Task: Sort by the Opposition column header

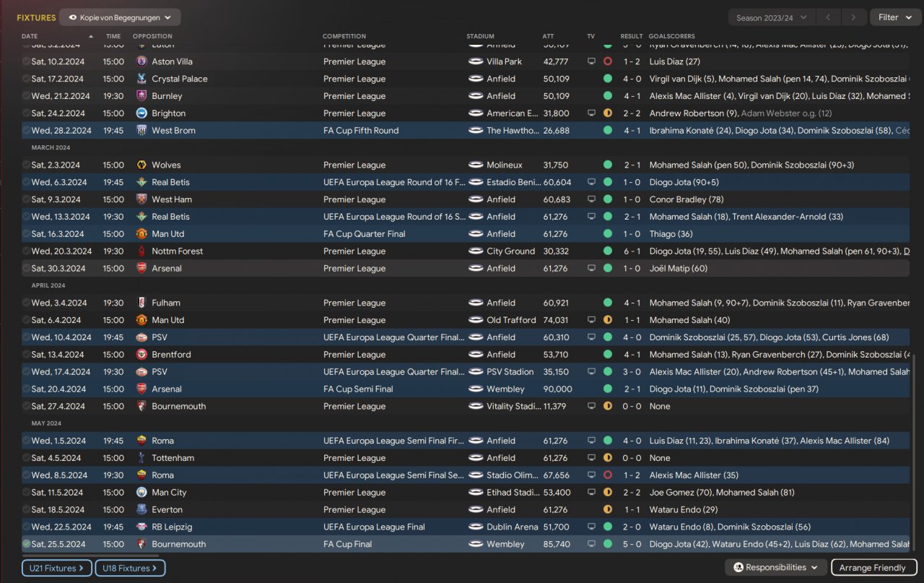Action: pos(152,36)
